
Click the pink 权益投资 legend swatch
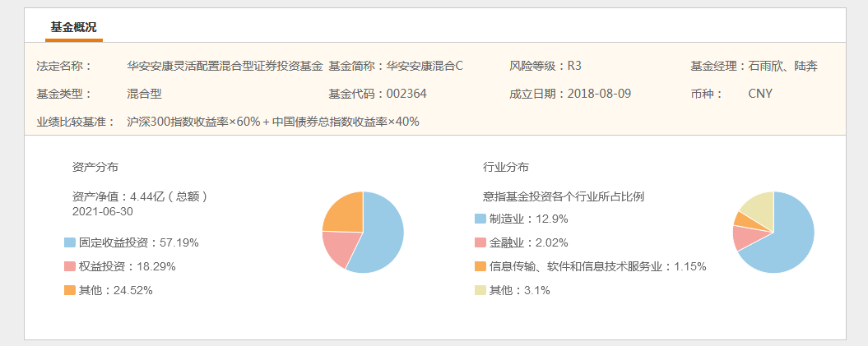(x=69, y=266)
